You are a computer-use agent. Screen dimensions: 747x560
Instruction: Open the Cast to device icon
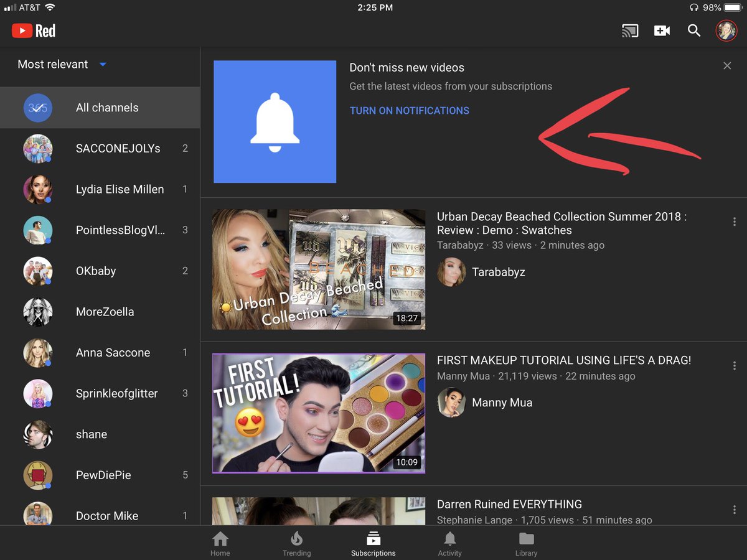tap(630, 30)
